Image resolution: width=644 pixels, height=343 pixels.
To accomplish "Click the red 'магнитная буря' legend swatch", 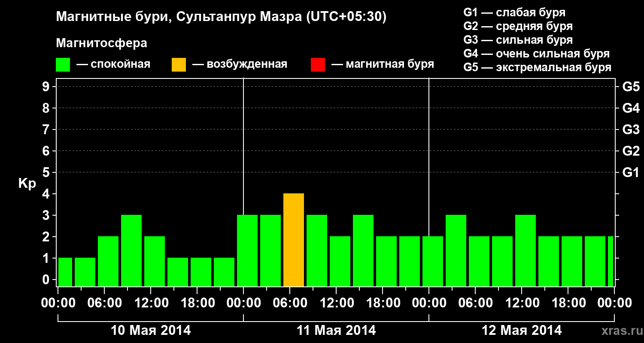I will click(318, 65).
